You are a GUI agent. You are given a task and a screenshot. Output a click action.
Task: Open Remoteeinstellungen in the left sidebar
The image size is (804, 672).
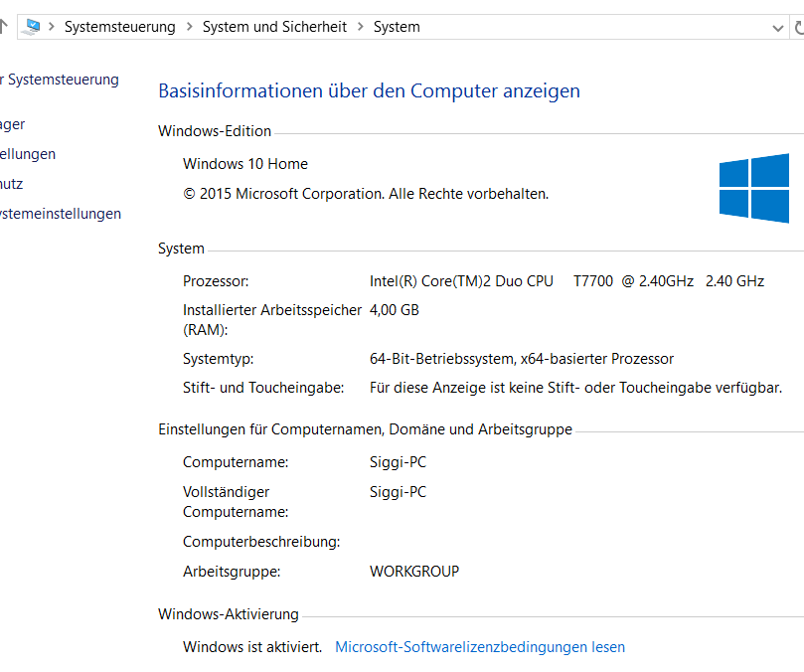tap(28, 154)
